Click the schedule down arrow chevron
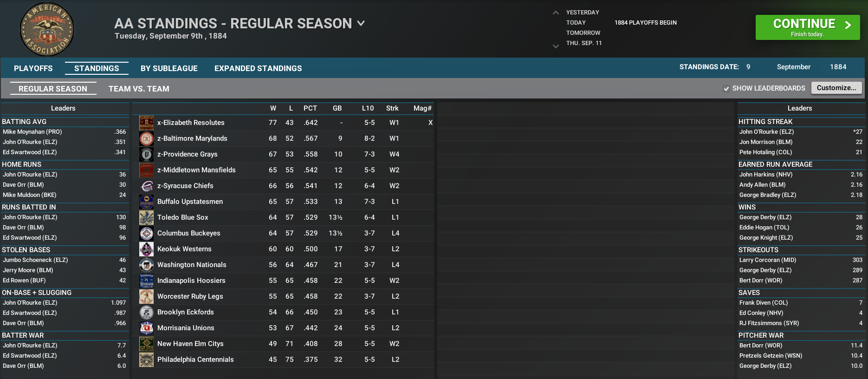 556,46
